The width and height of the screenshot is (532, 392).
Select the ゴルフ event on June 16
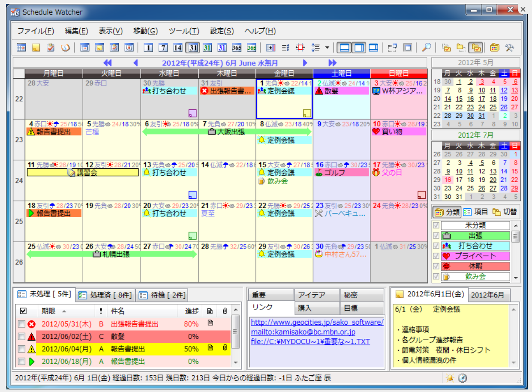point(341,173)
